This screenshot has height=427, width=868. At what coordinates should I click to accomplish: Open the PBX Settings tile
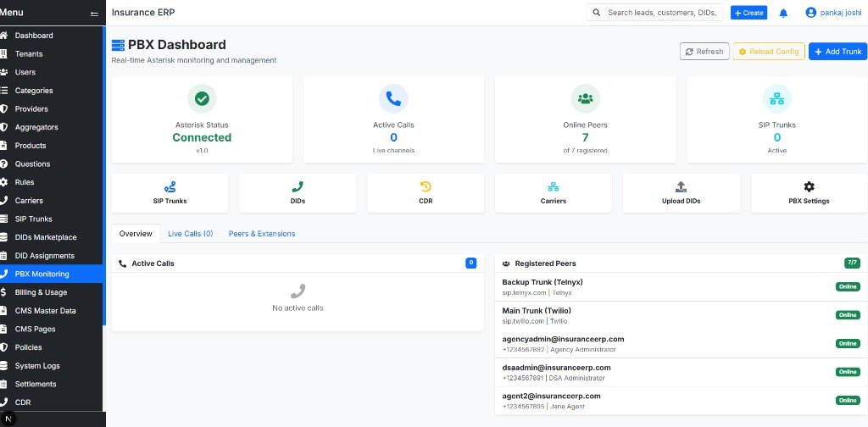point(809,193)
